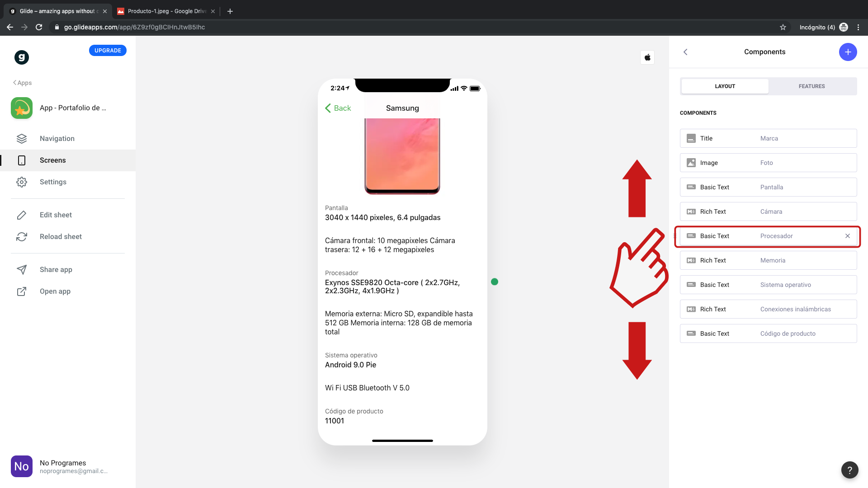
Task: Select the Rich Text Memoria component
Action: [769, 260]
